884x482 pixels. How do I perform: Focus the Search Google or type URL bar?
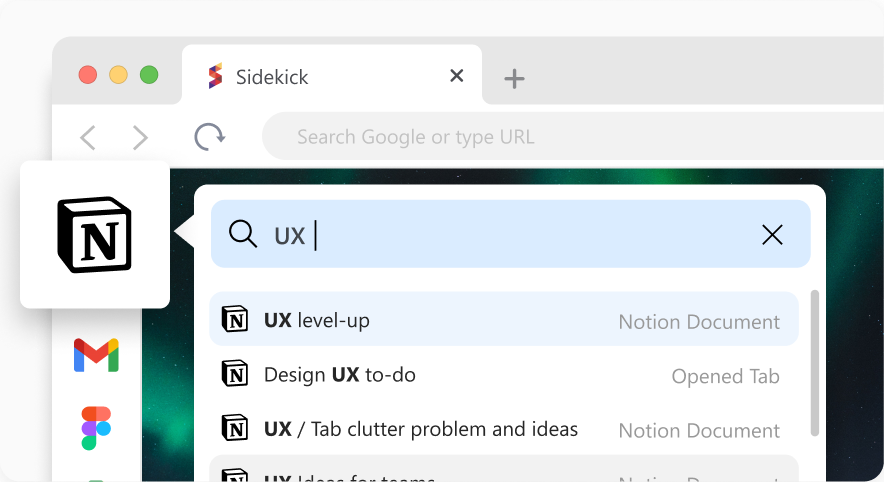pyautogui.click(x=573, y=136)
